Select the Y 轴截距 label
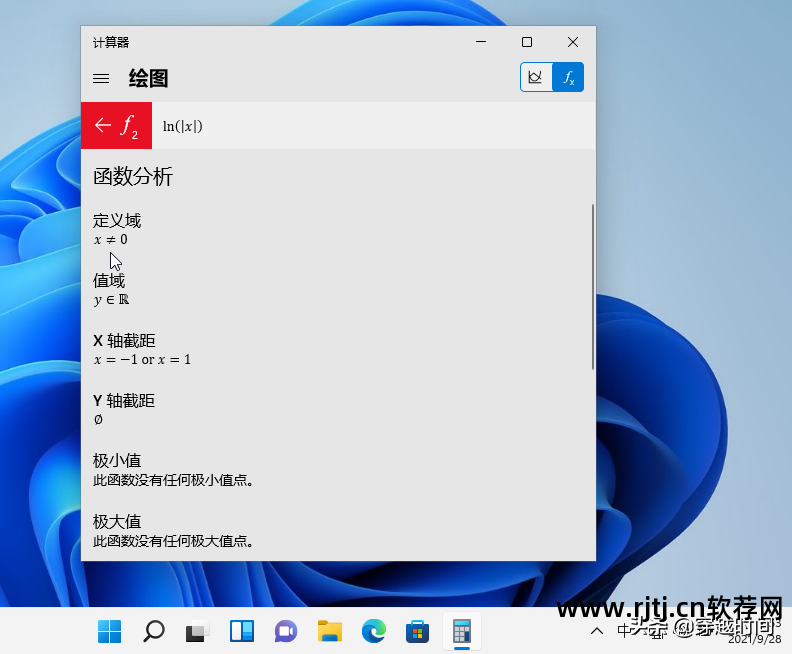This screenshot has height=654, width=792. pyautogui.click(x=124, y=401)
